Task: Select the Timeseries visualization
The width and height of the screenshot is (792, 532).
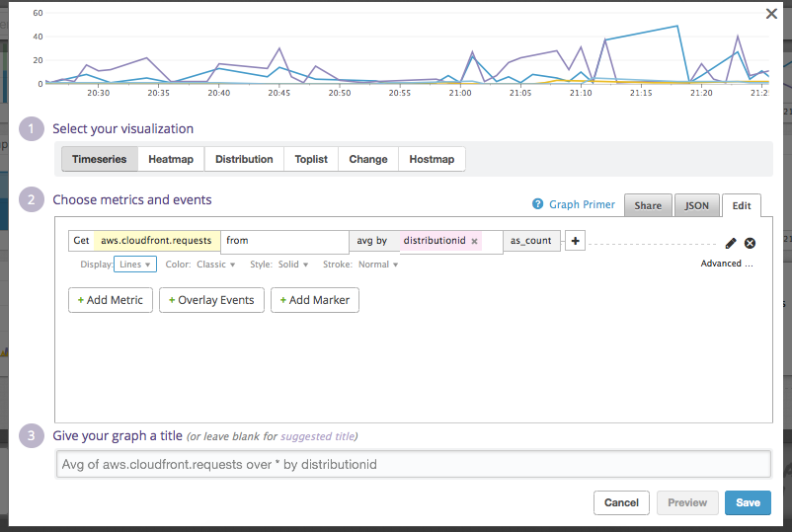Action: tap(99, 159)
